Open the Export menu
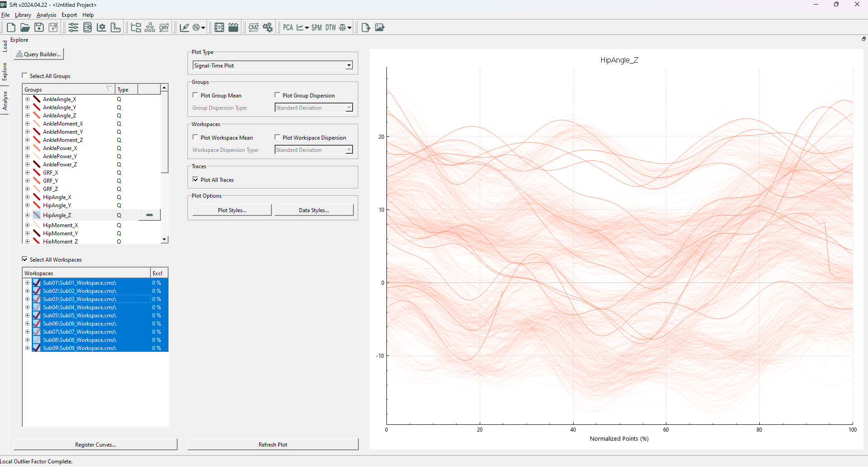Screen dimensions: 868x467 coord(69,15)
